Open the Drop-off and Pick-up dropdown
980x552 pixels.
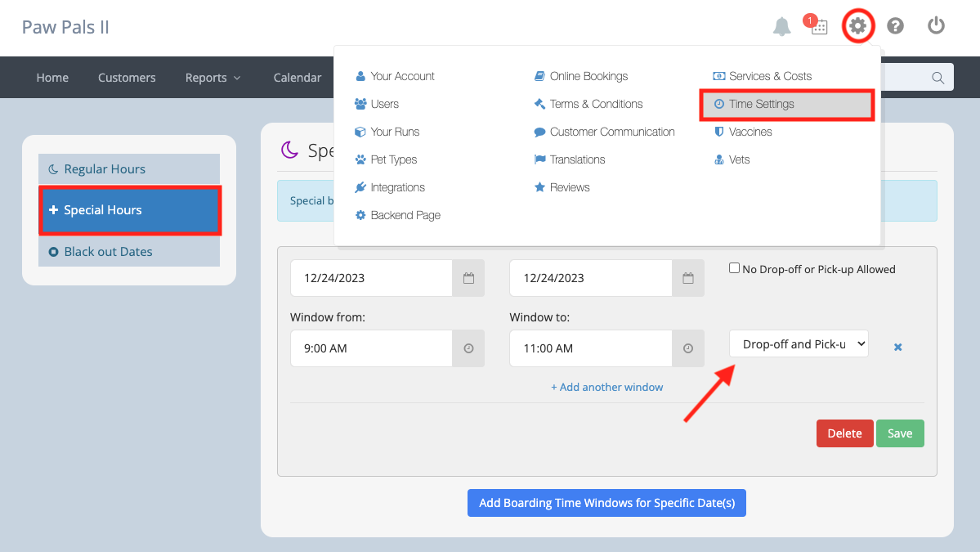point(799,343)
